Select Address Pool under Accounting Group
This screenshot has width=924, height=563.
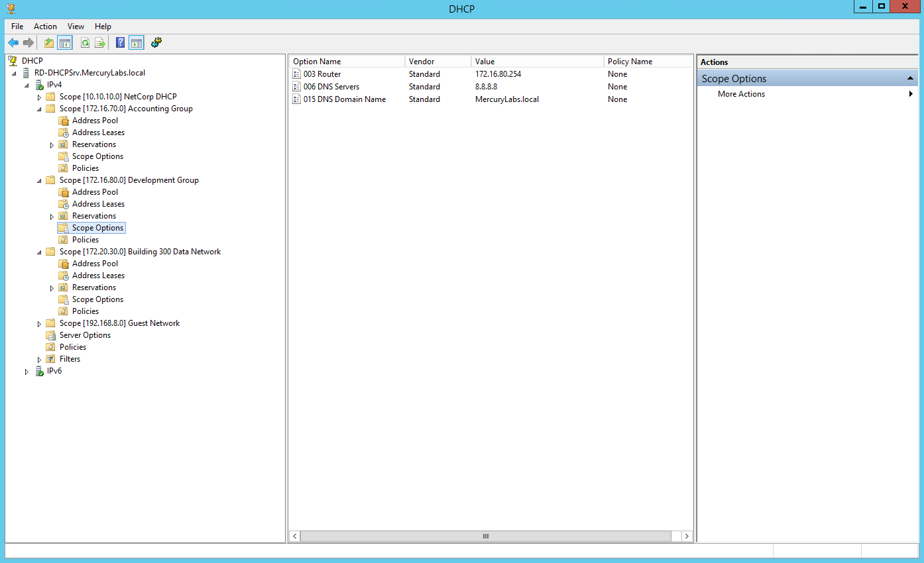point(95,121)
